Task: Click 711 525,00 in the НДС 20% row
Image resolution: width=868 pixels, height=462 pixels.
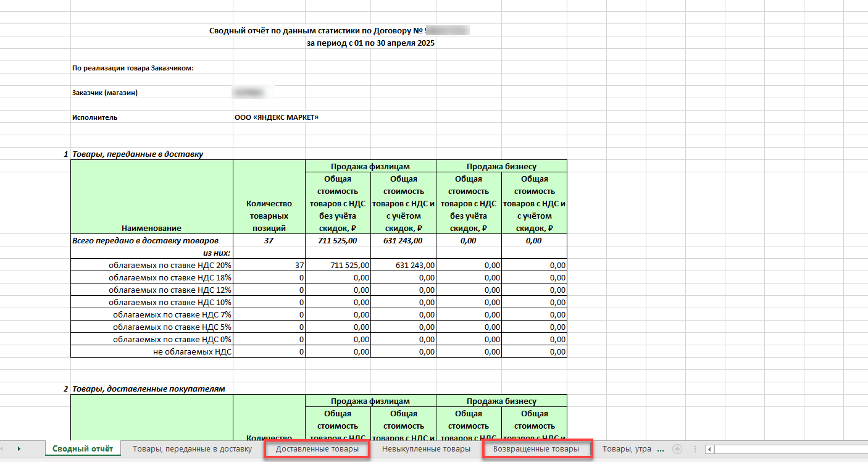Action: [x=338, y=265]
